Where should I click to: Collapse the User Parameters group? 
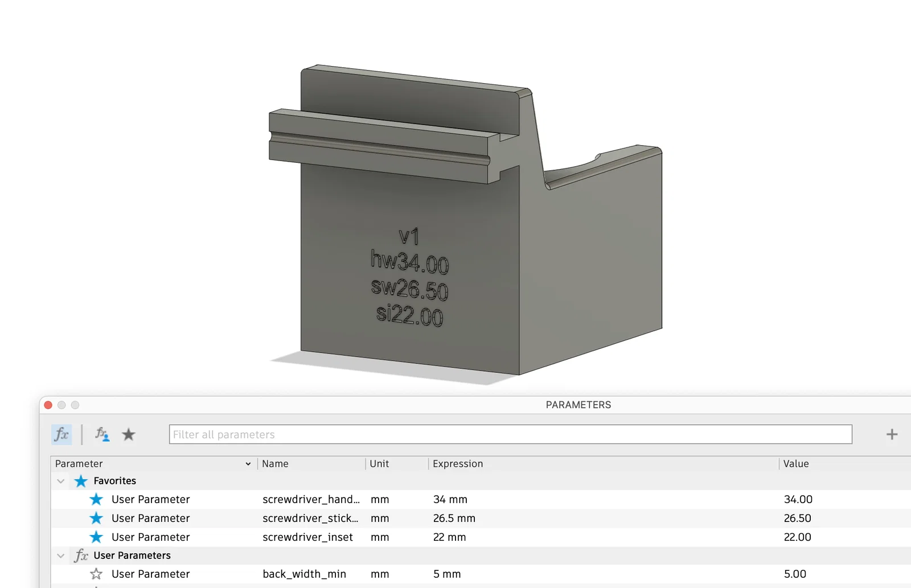60,556
